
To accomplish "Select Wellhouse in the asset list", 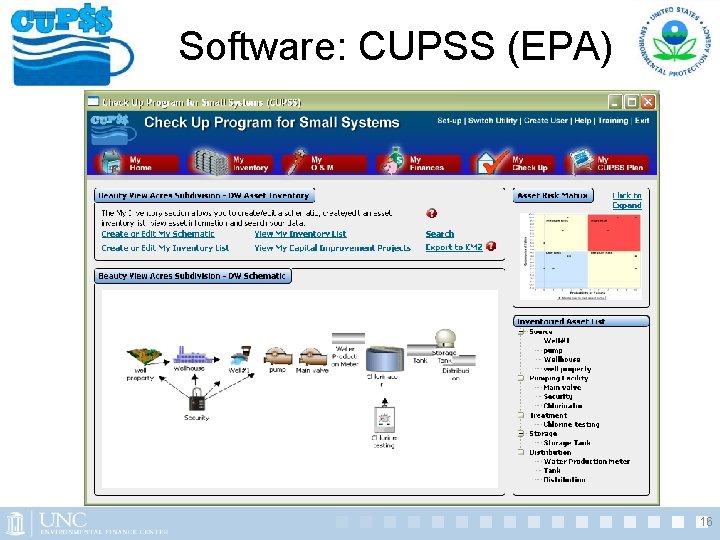I will coord(562,359).
